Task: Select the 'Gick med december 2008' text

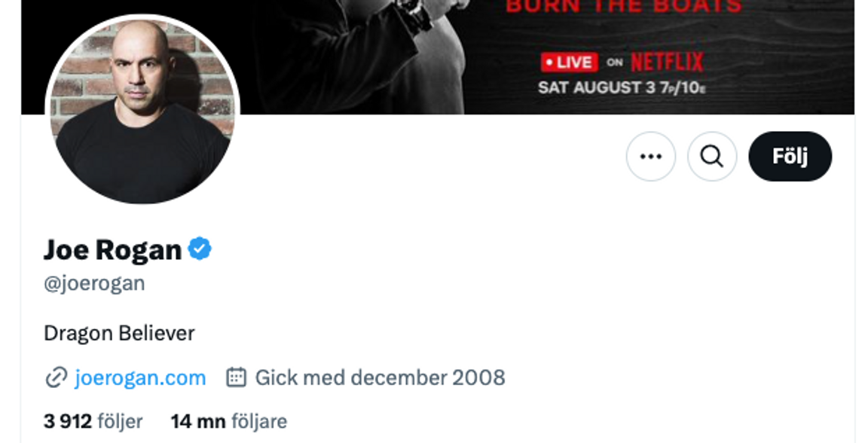Action: (x=380, y=377)
